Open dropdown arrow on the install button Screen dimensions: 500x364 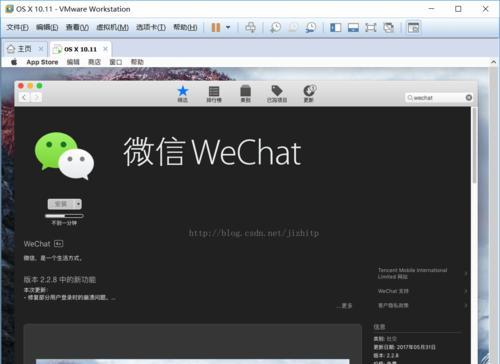coord(78,204)
